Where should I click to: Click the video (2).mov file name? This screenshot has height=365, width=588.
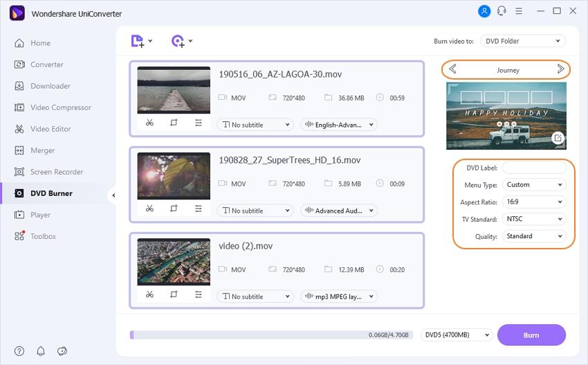[x=246, y=247]
